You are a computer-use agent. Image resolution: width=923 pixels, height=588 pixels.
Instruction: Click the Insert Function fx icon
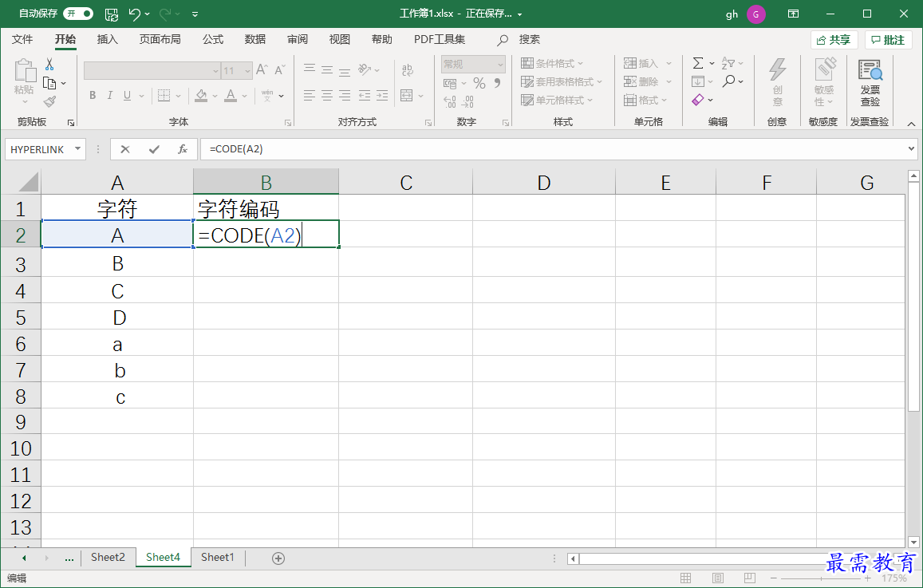click(x=183, y=149)
